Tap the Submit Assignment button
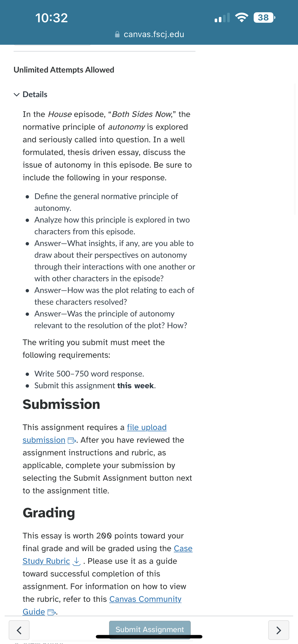Screen dimensions: 298x644 pos(150,629)
